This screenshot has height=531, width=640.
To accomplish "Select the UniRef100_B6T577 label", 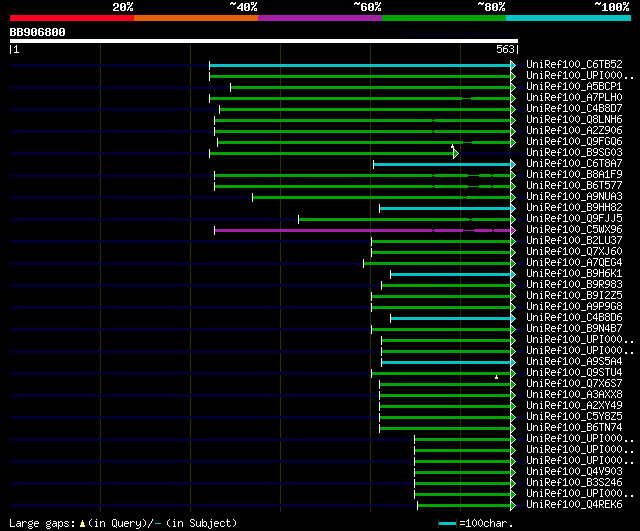I will pos(574,186).
